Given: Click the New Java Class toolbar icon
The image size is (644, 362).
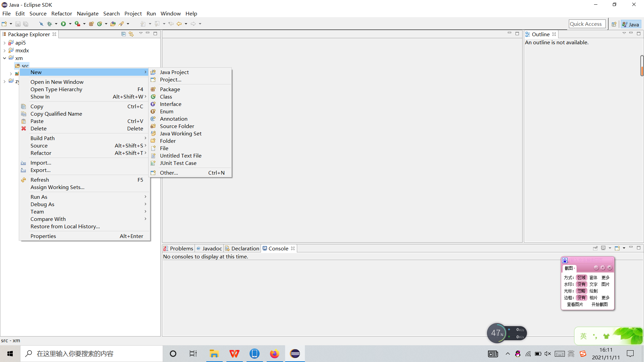Looking at the screenshot, I should click(x=100, y=24).
